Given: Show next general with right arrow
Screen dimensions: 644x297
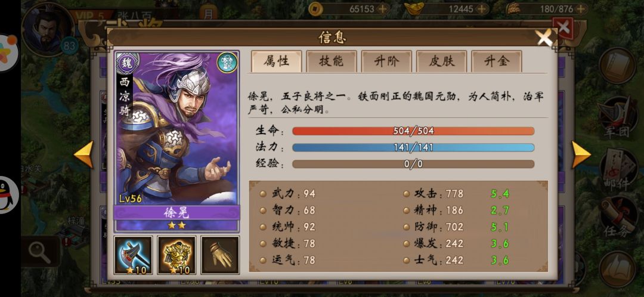Looking at the screenshot, I should pyautogui.click(x=581, y=154).
